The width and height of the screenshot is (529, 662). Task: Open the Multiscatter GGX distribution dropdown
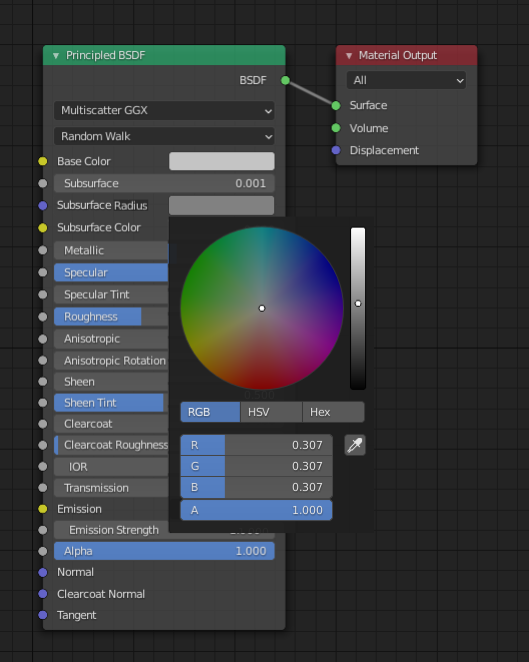pos(164,111)
